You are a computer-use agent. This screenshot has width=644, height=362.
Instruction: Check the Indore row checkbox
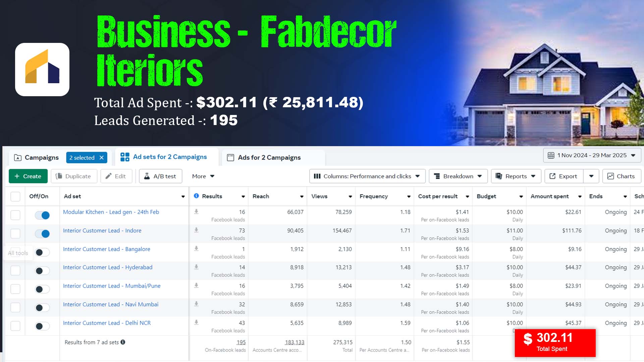coord(15,234)
